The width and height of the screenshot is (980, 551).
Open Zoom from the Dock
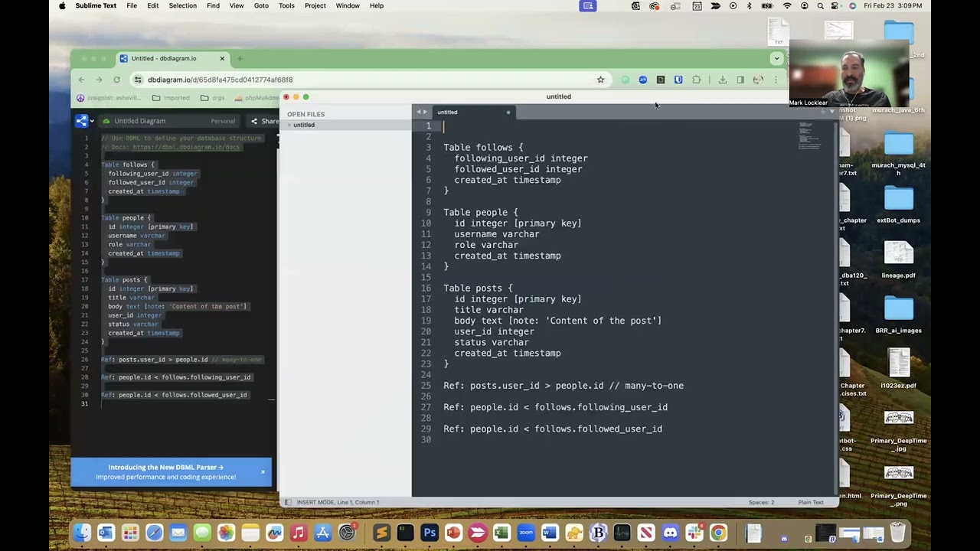coord(526,533)
